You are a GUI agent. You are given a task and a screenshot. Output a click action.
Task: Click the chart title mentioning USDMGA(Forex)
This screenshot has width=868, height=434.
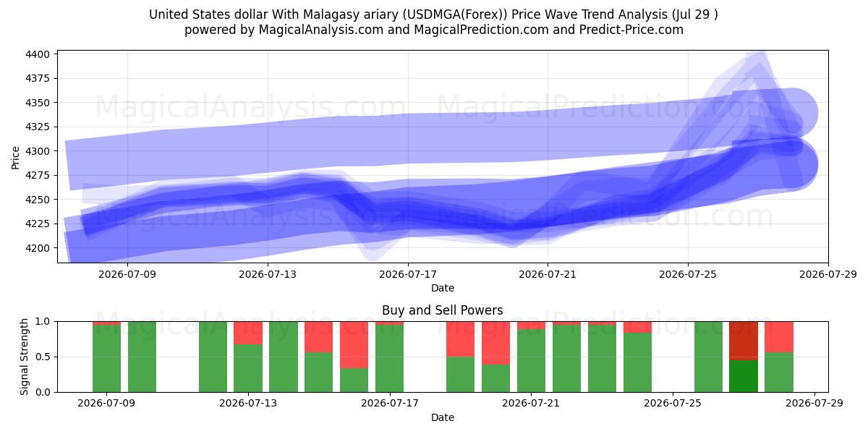[x=433, y=14]
